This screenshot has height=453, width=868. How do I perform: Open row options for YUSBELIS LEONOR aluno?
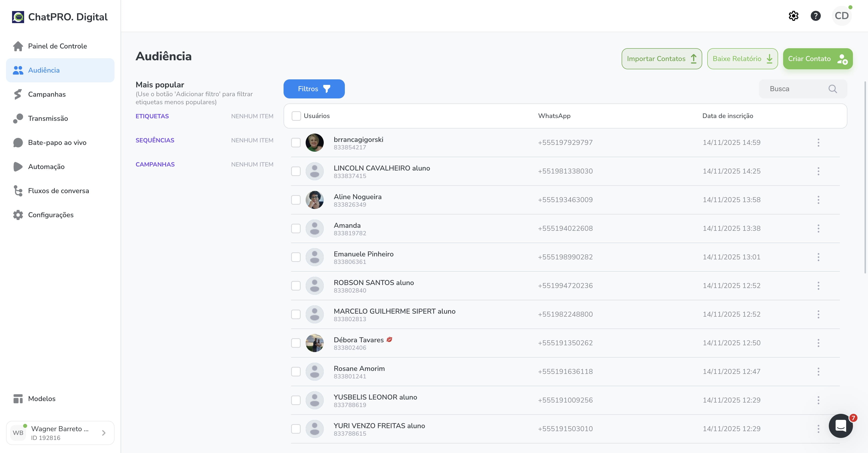(818, 400)
